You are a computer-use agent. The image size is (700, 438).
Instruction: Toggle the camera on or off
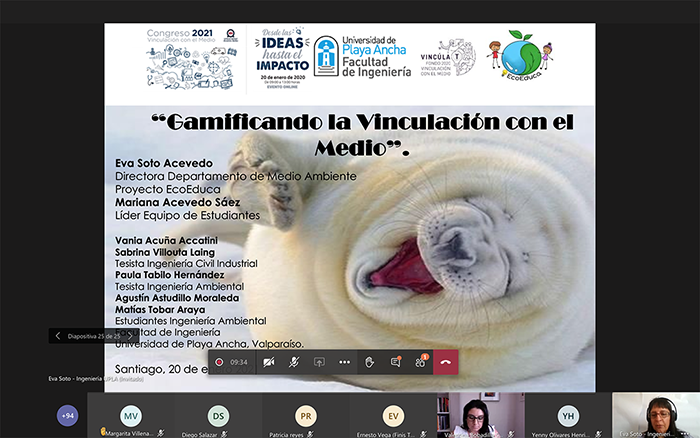coord(269,362)
